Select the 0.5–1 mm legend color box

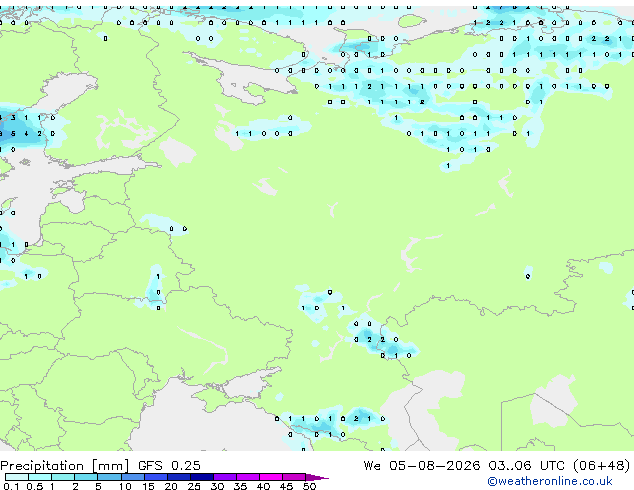[x=40, y=477]
